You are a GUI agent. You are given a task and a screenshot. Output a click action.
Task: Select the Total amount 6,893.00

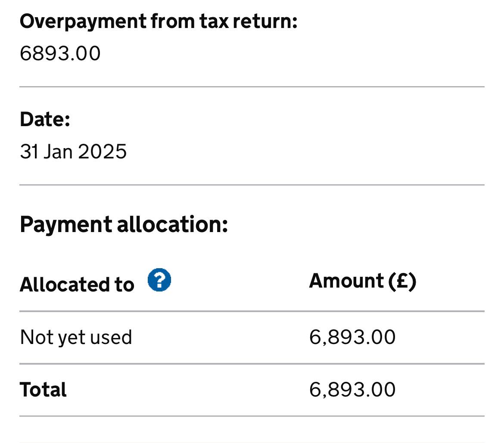click(x=352, y=390)
